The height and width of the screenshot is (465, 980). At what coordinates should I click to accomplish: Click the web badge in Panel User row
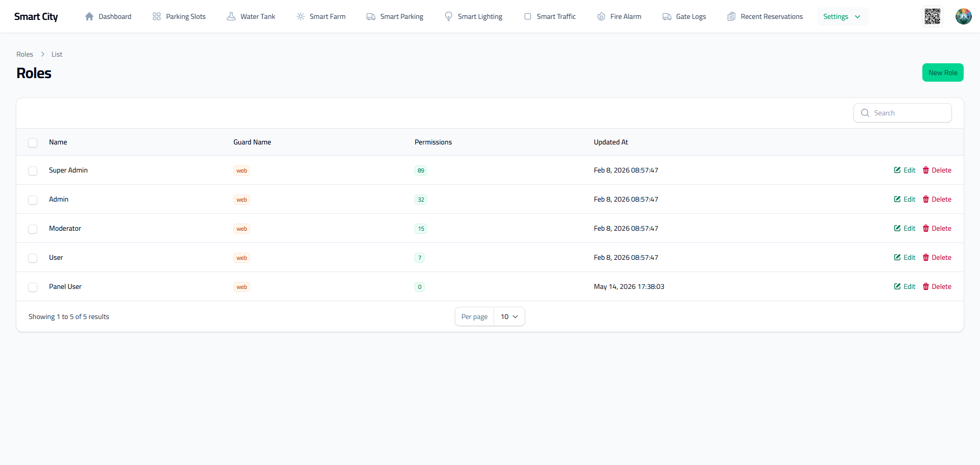(x=241, y=287)
